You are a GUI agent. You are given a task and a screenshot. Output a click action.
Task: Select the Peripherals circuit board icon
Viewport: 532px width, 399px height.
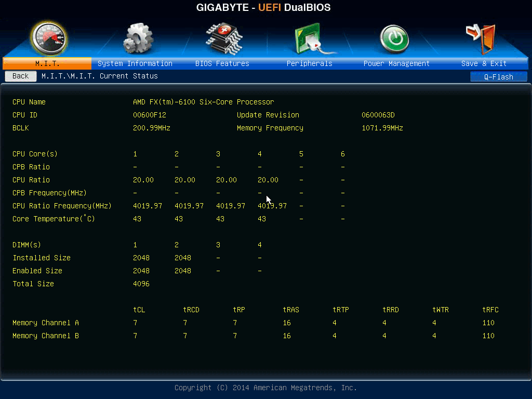point(314,38)
